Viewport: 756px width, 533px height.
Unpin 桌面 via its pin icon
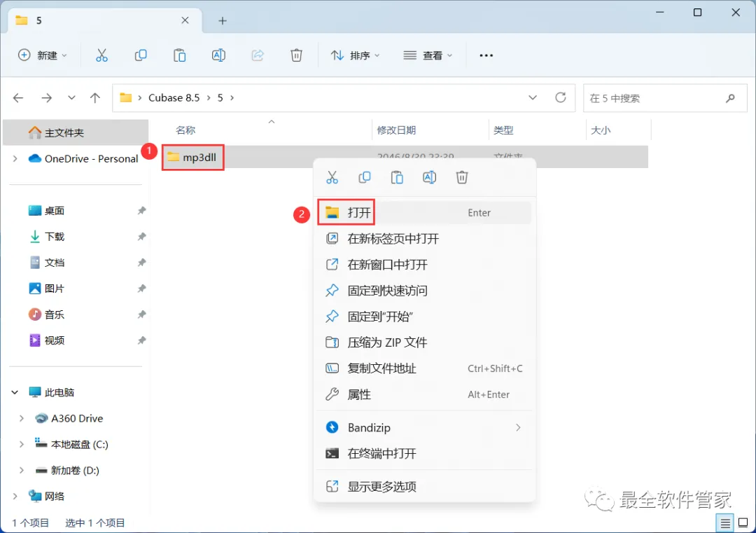[x=141, y=211]
